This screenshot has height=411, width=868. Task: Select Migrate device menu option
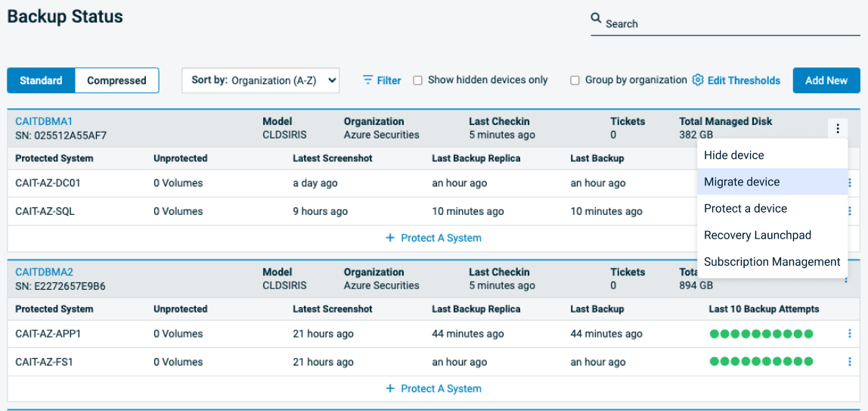tap(772, 182)
